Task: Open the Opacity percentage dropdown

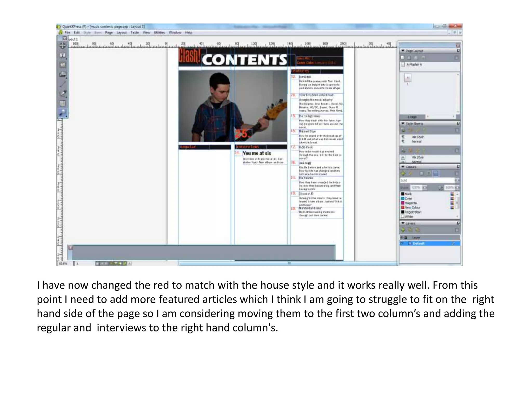Action: pyautogui.click(x=457, y=188)
